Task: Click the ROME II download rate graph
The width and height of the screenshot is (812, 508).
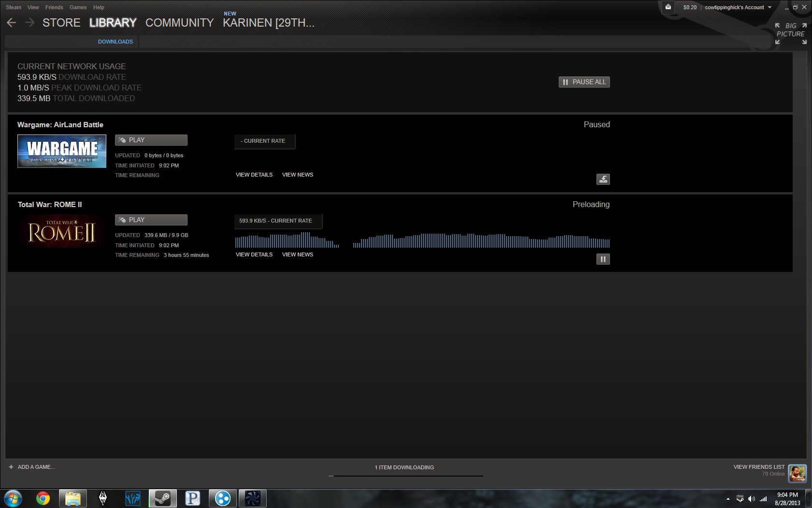Action: coord(422,240)
